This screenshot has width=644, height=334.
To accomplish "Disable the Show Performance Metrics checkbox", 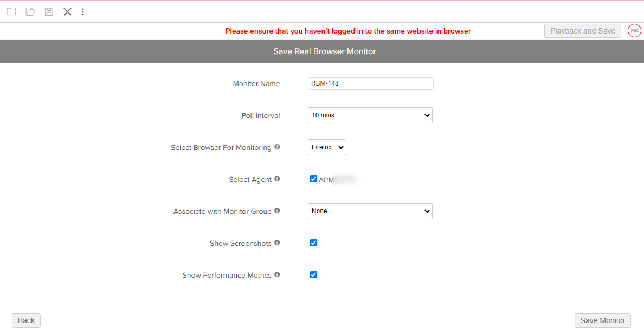I will click(313, 275).
